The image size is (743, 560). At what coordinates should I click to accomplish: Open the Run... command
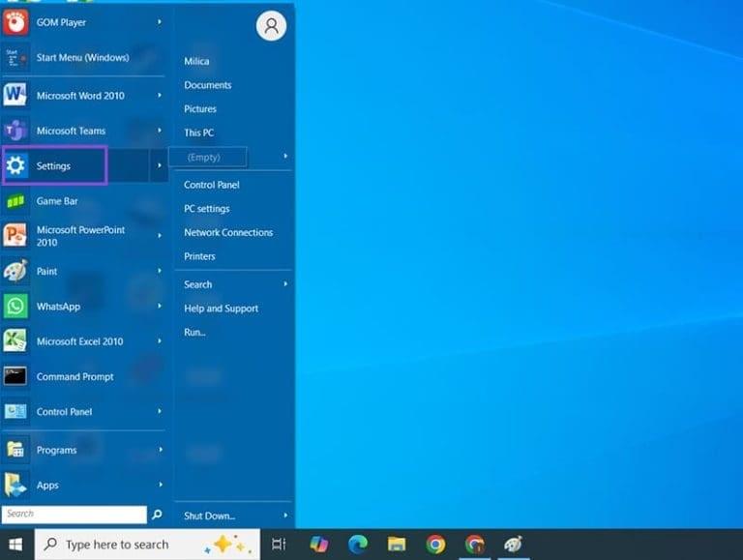tap(194, 332)
